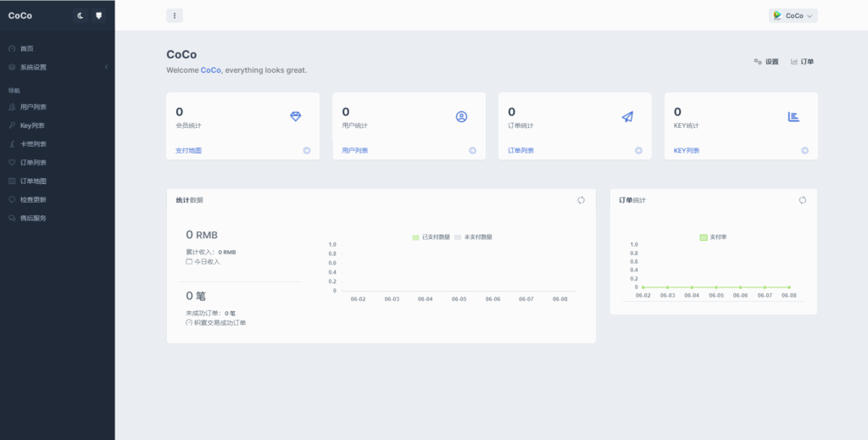868x440 pixels.
Task: Open the 支付地图 link
Action: 189,151
